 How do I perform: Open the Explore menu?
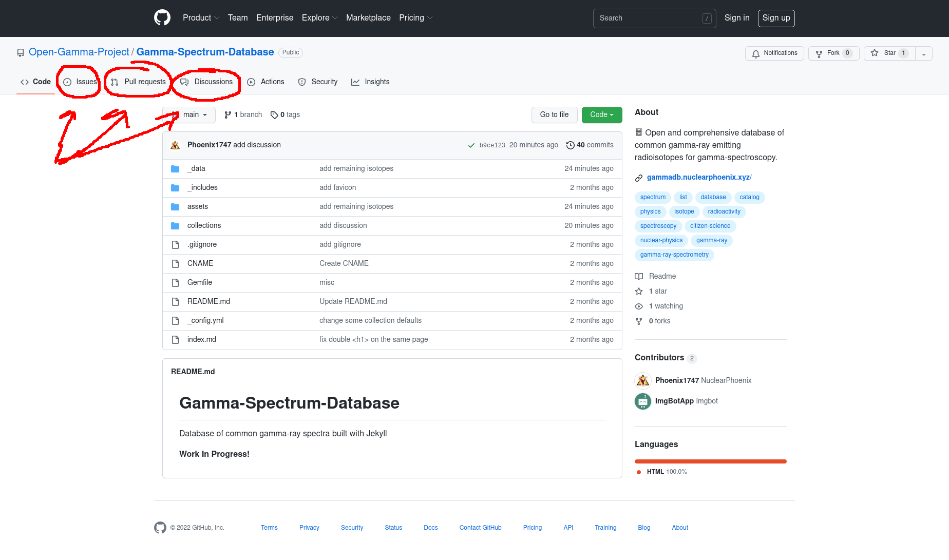(x=319, y=18)
